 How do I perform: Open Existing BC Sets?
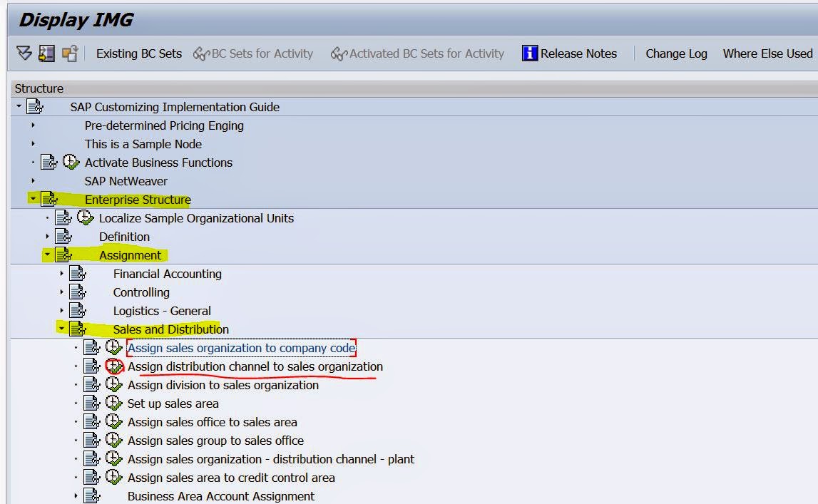click(x=139, y=53)
